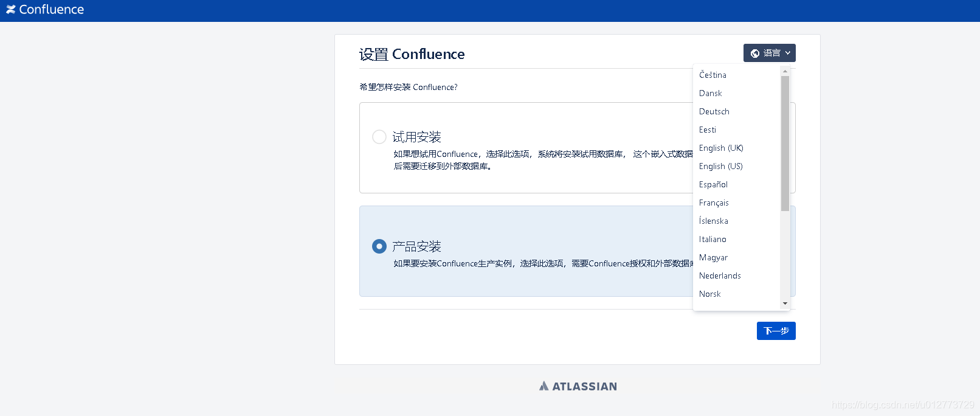Choose Español from the language options
The image size is (980, 416).
click(713, 184)
